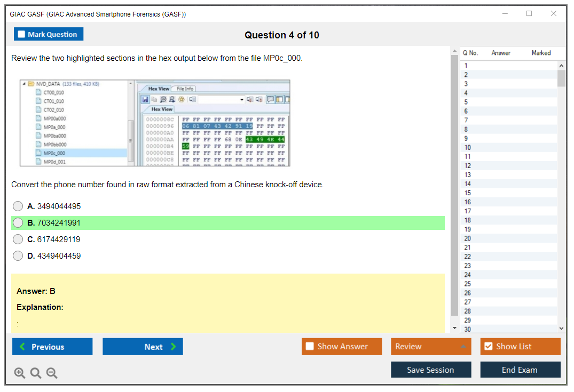
Task: Jump to question 10 in list
Action: tap(468, 147)
